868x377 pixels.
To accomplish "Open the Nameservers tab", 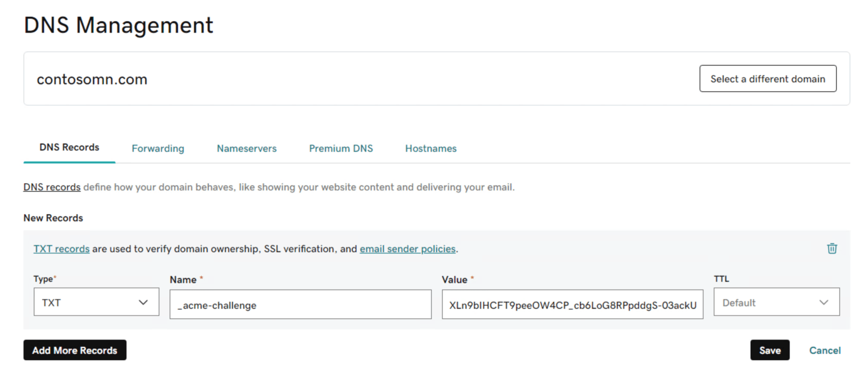I will (x=247, y=148).
